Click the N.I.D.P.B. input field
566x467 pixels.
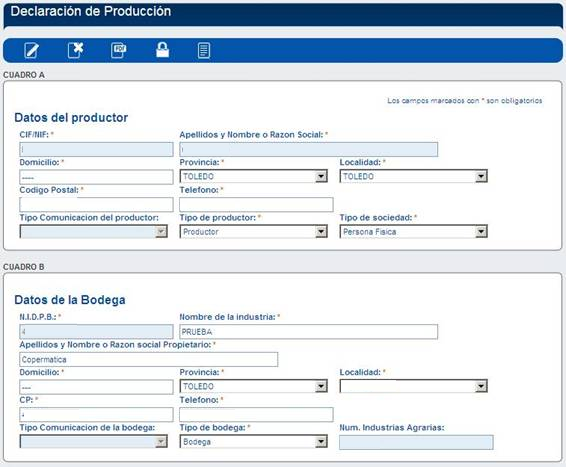[x=96, y=331]
